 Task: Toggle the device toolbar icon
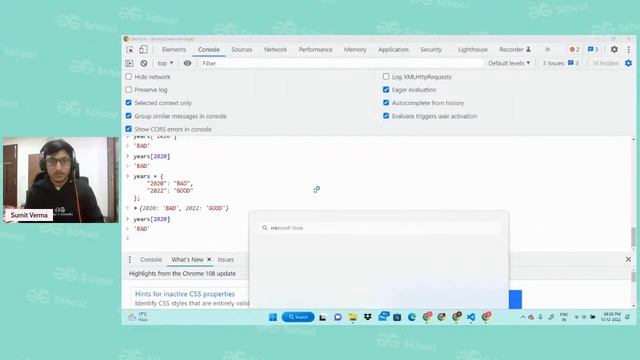tap(143, 49)
